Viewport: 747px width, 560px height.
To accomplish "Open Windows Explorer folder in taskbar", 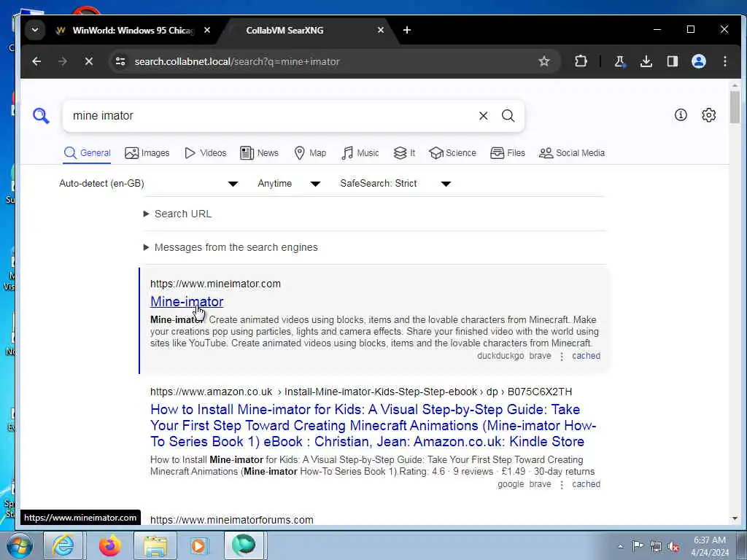I will 155,545.
